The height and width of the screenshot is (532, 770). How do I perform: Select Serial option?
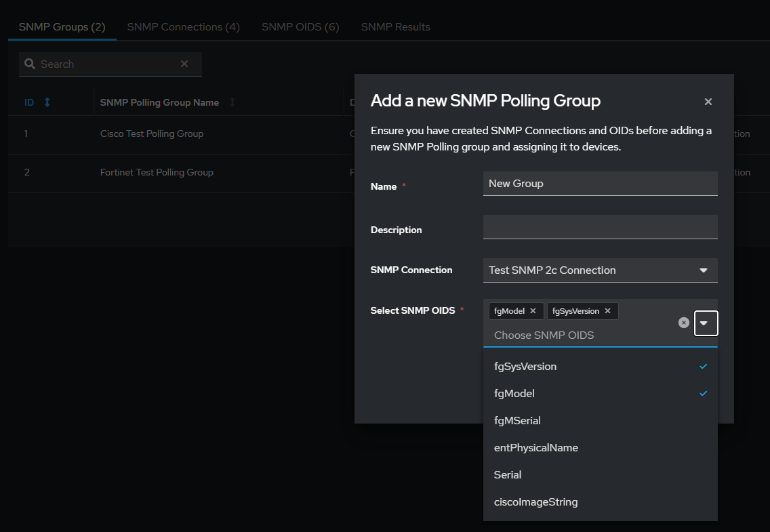click(x=600, y=474)
